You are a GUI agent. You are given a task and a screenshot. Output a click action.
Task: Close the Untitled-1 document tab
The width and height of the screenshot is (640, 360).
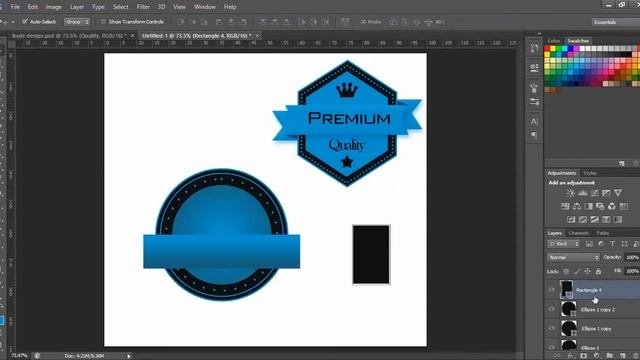pos(257,36)
